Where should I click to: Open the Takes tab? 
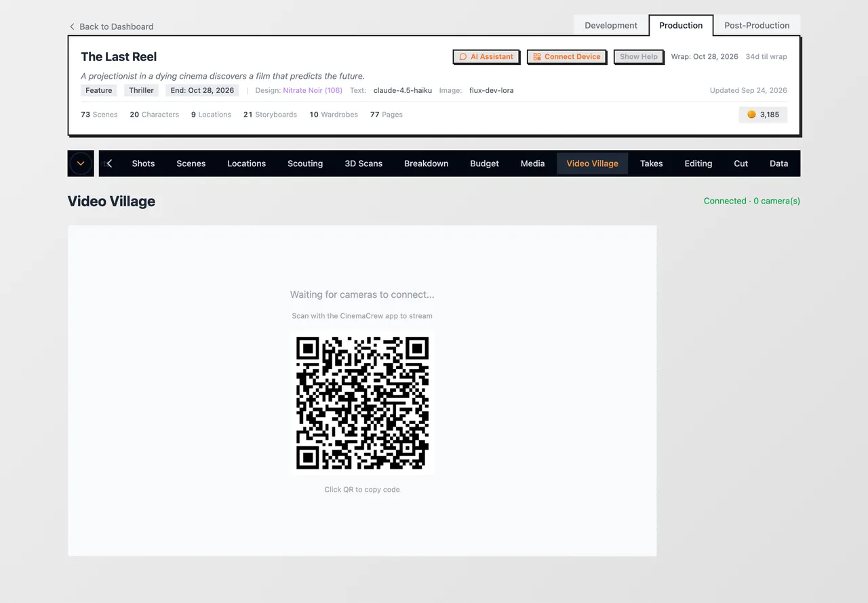coord(652,163)
